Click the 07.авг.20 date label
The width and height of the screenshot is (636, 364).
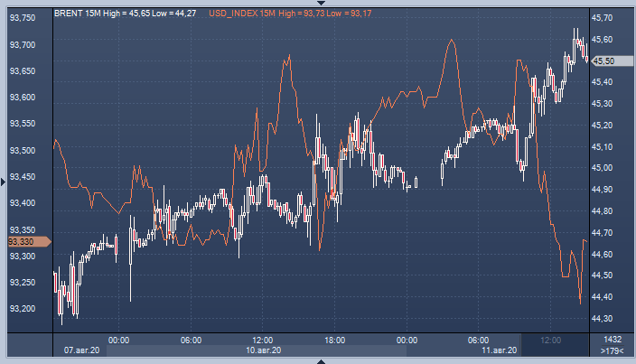click(x=80, y=350)
